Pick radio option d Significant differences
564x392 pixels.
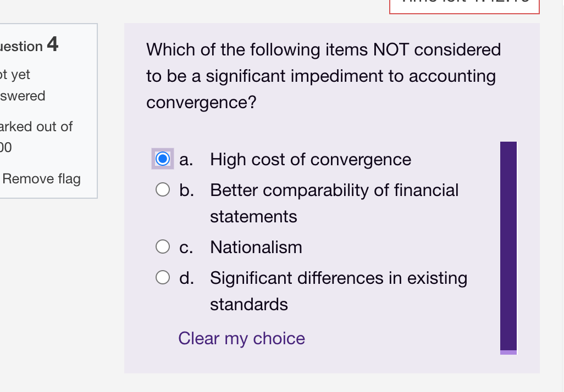point(162,278)
